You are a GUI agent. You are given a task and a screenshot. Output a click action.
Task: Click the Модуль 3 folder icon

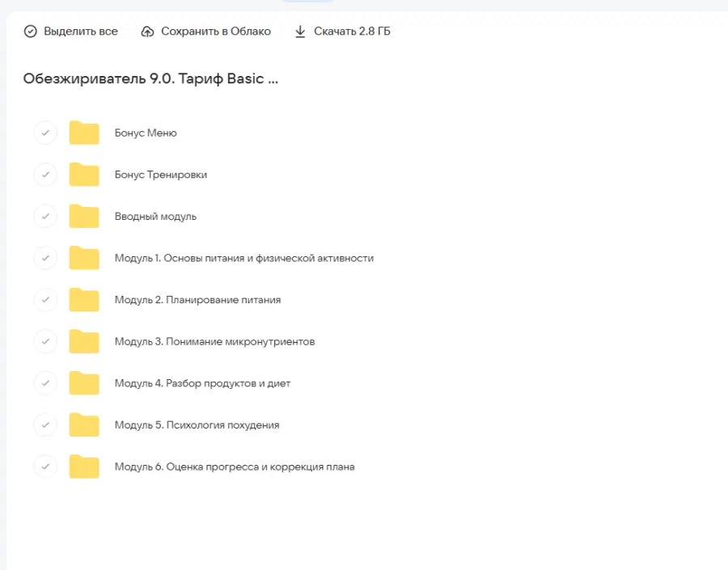point(84,341)
